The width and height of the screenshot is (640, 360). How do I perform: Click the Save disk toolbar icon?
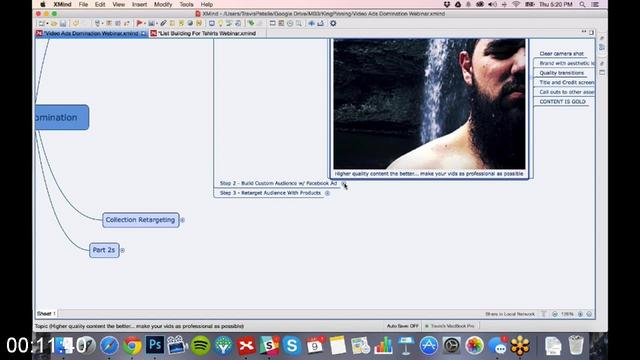pos(63,24)
